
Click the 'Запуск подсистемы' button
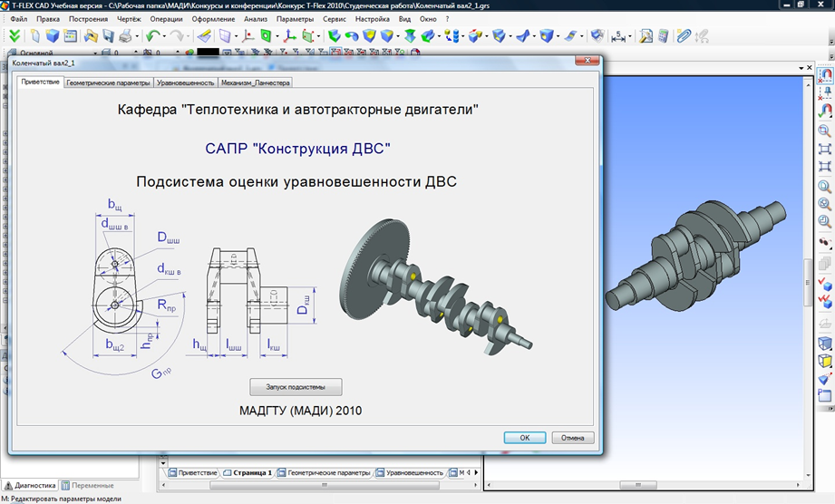[x=296, y=387]
